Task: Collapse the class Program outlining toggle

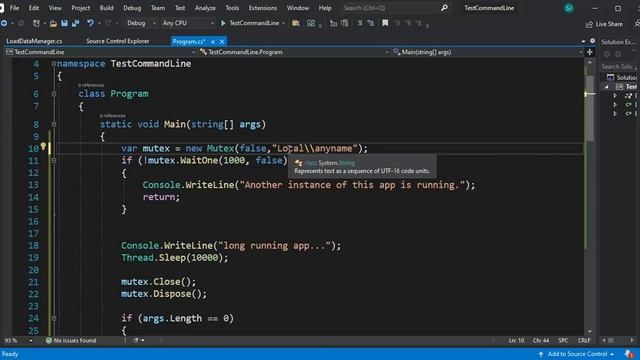Action: 53,94
